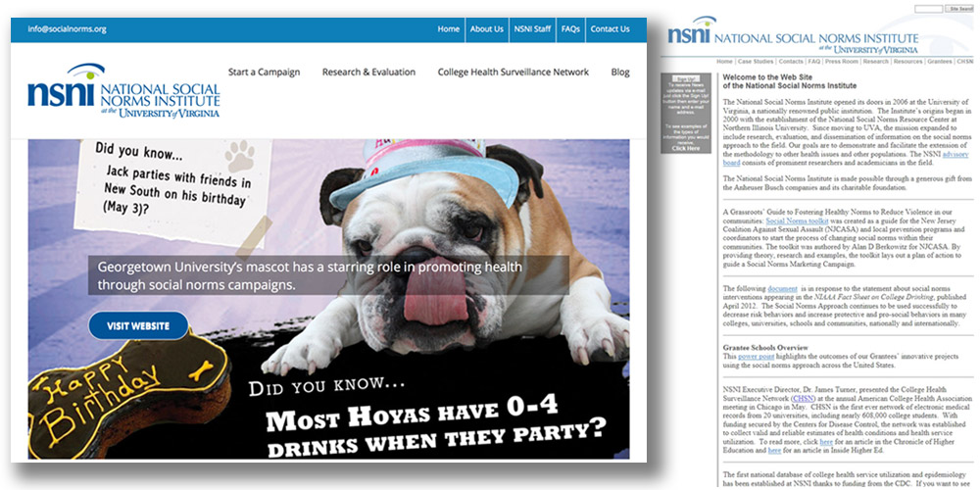The image size is (980, 490).
Task: Open FAQ in old site nav
Action: click(813, 62)
